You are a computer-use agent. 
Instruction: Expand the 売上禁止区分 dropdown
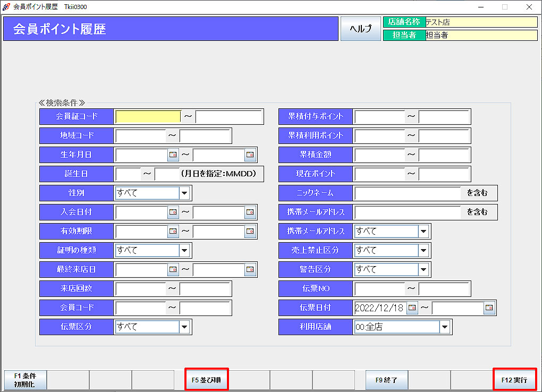tap(424, 251)
